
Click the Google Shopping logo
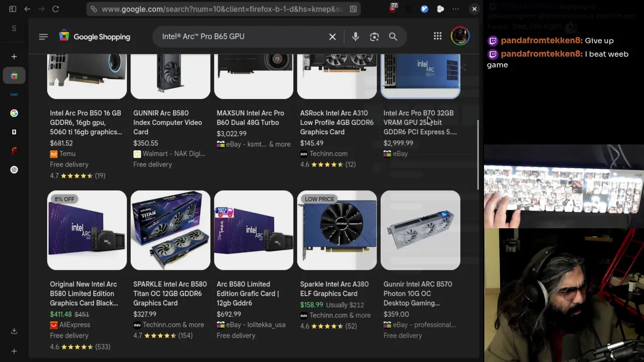pos(95,37)
